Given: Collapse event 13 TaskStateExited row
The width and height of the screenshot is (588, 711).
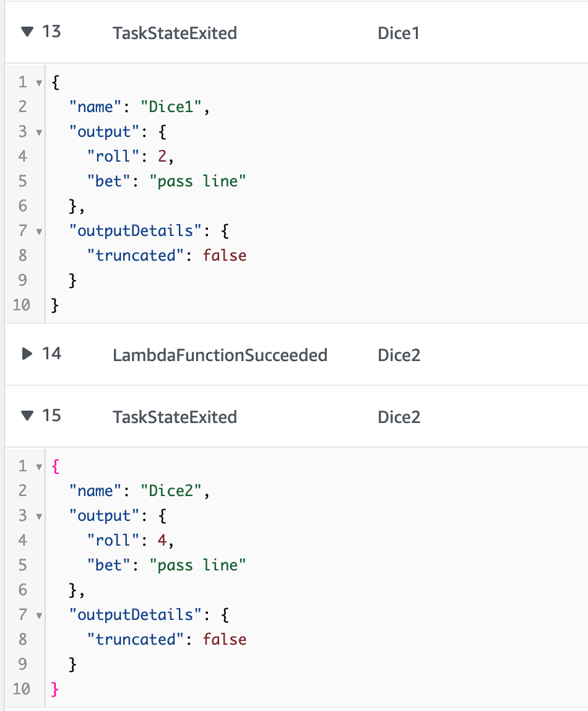Looking at the screenshot, I should tap(27, 32).
